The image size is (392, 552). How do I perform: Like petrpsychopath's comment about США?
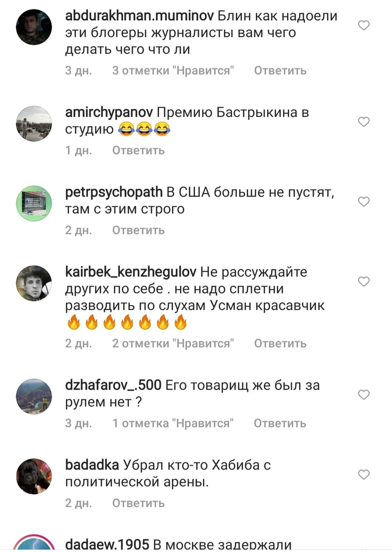point(363,202)
